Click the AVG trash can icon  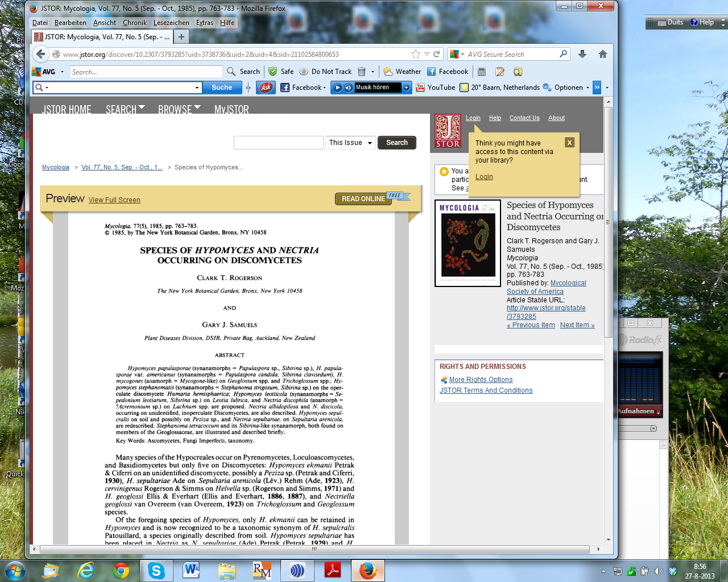coord(362,72)
